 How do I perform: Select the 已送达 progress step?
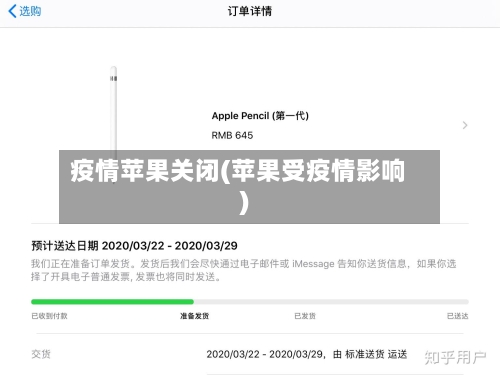pos(458,316)
